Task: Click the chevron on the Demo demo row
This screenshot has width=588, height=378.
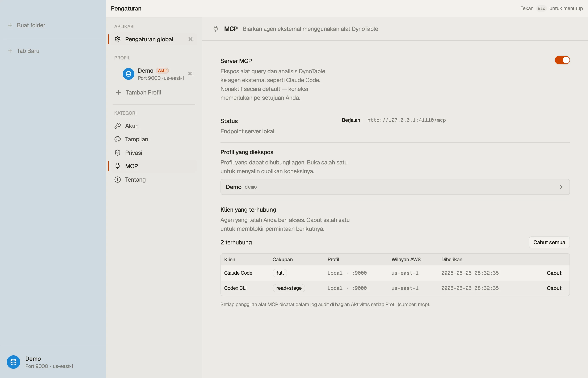Action: pyautogui.click(x=561, y=187)
